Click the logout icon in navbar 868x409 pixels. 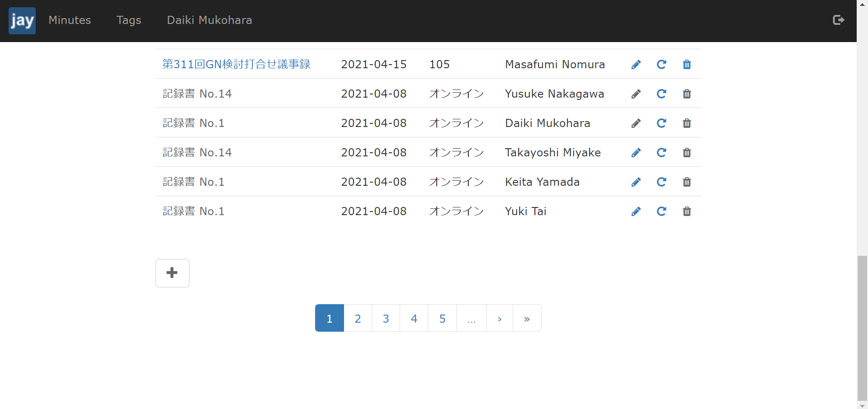click(838, 20)
